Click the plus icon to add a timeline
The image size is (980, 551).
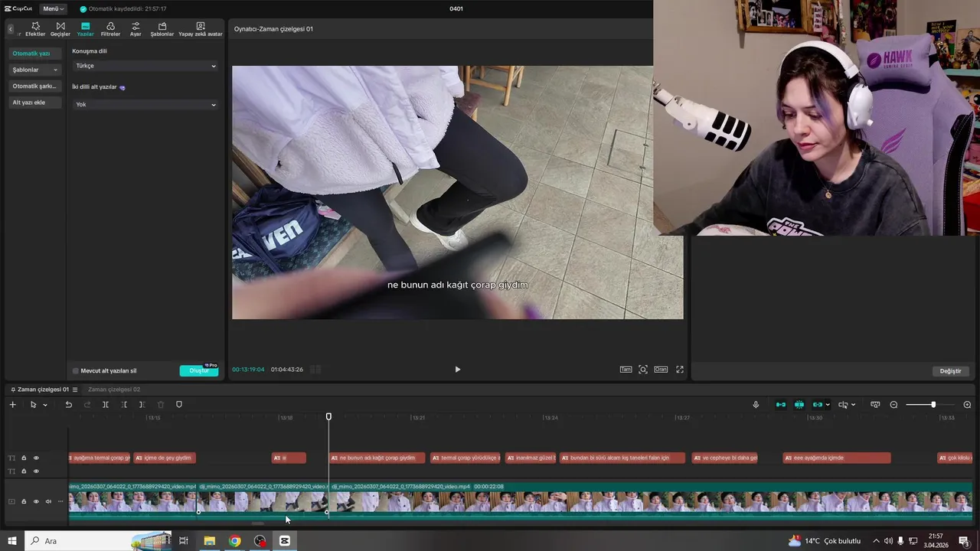(x=12, y=405)
